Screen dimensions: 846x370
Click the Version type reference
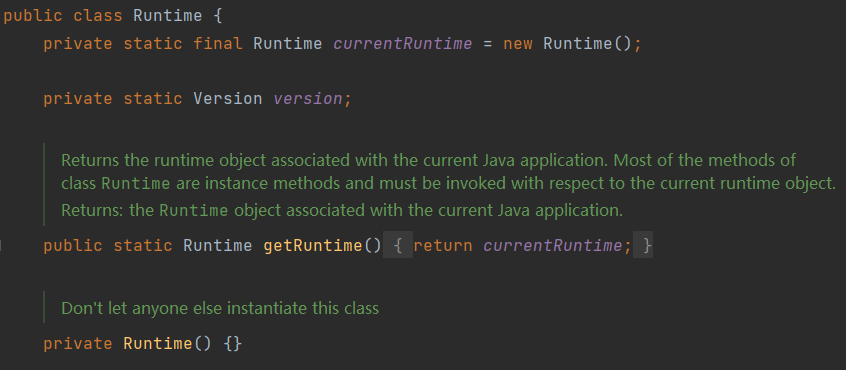point(228,99)
